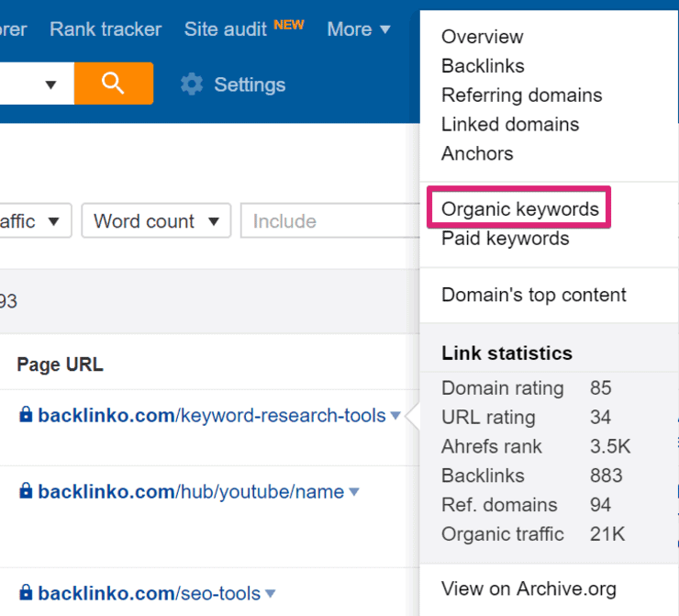Image resolution: width=679 pixels, height=616 pixels.
Task: Click View on Archive.org
Action: [529, 589]
